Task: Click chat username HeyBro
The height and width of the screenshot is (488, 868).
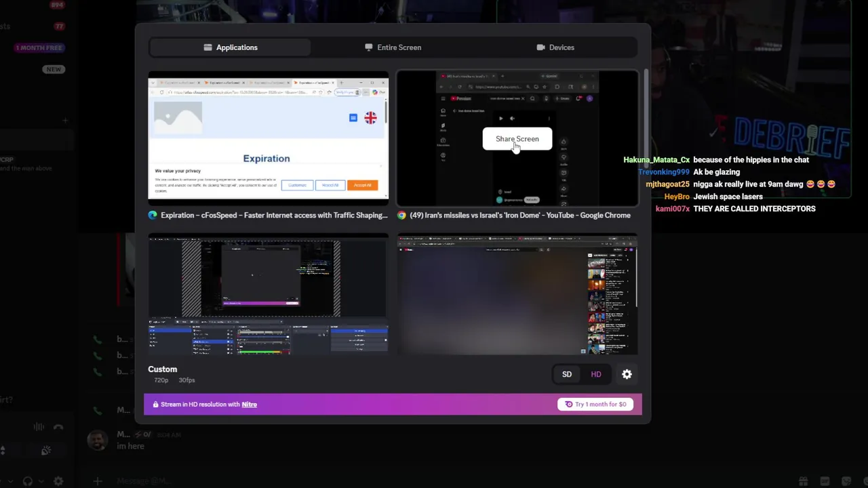Action: [677, 197]
